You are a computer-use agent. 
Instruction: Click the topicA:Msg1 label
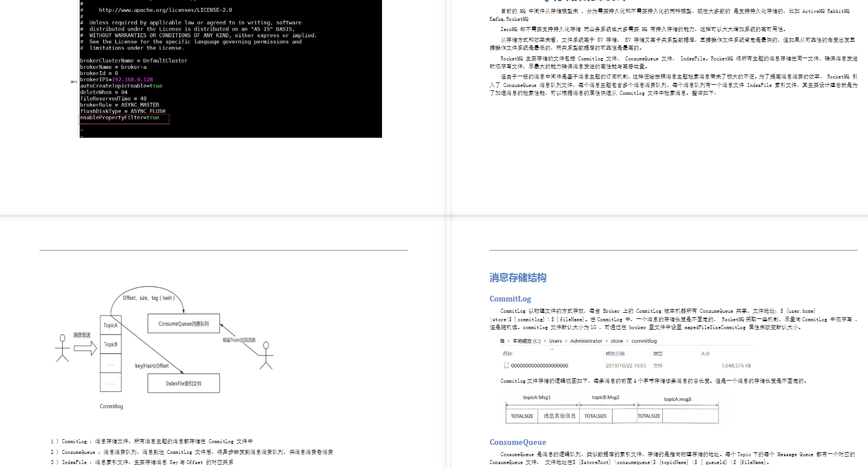(x=537, y=397)
